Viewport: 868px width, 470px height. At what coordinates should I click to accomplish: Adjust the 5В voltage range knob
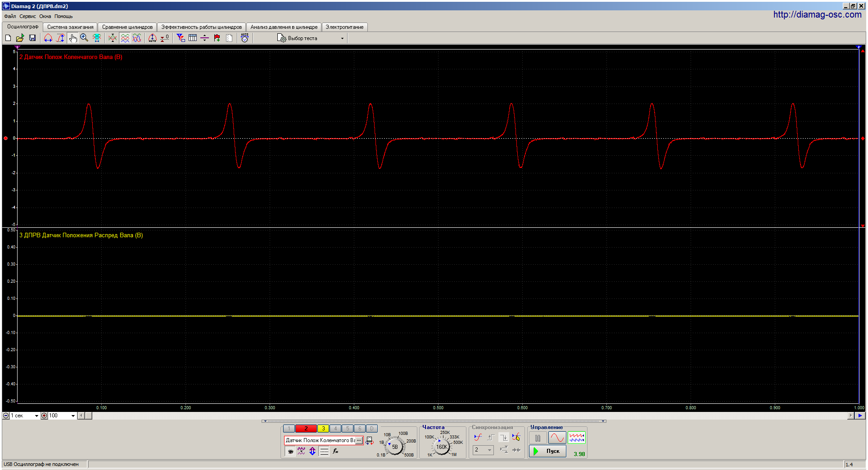click(x=395, y=447)
